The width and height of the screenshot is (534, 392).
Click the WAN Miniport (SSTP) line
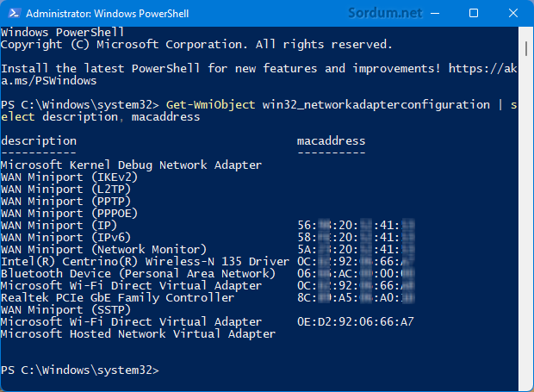click(x=65, y=310)
